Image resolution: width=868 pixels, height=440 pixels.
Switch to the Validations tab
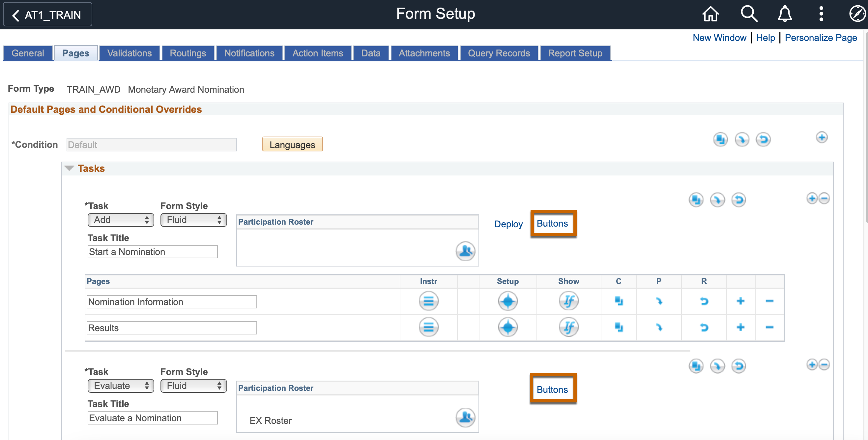[x=130, y=53]
